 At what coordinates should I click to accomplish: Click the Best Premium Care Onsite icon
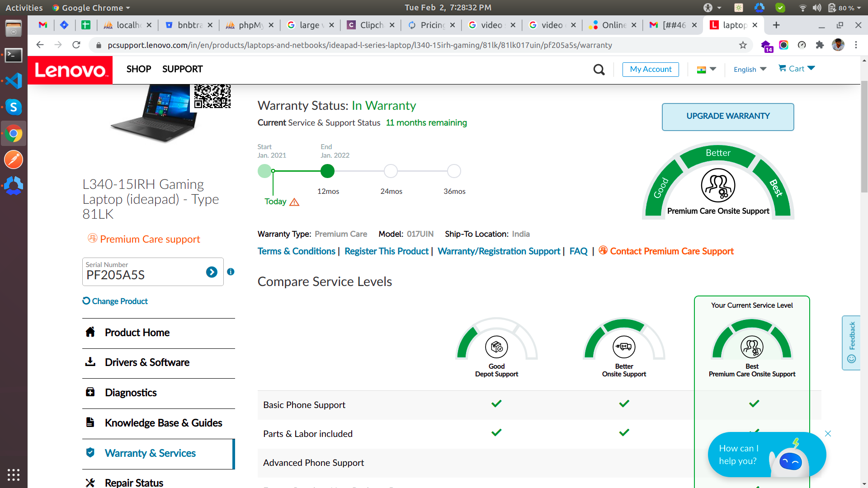tap(752, 347)
